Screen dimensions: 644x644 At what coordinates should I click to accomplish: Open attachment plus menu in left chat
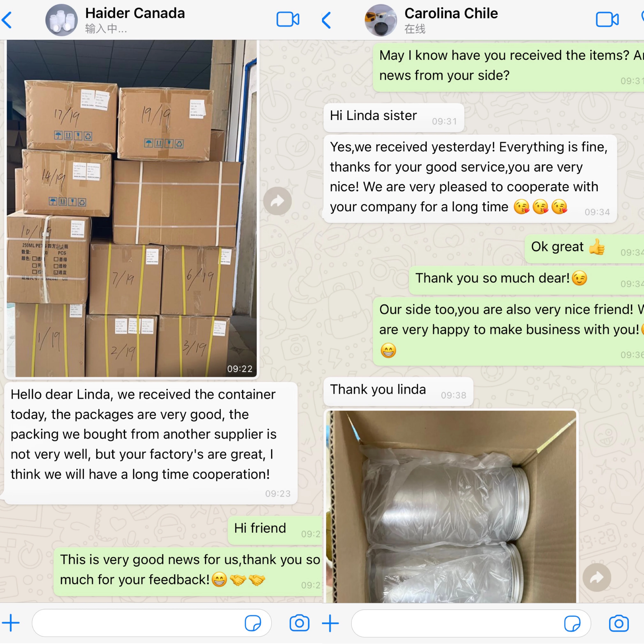(11, 623)
